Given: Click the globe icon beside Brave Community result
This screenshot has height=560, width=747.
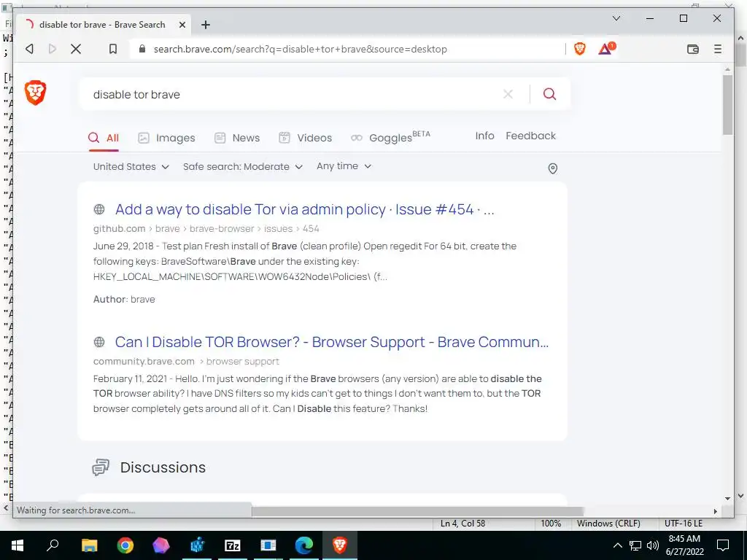Looking at the screenshot, I should [x=99, y=342].
